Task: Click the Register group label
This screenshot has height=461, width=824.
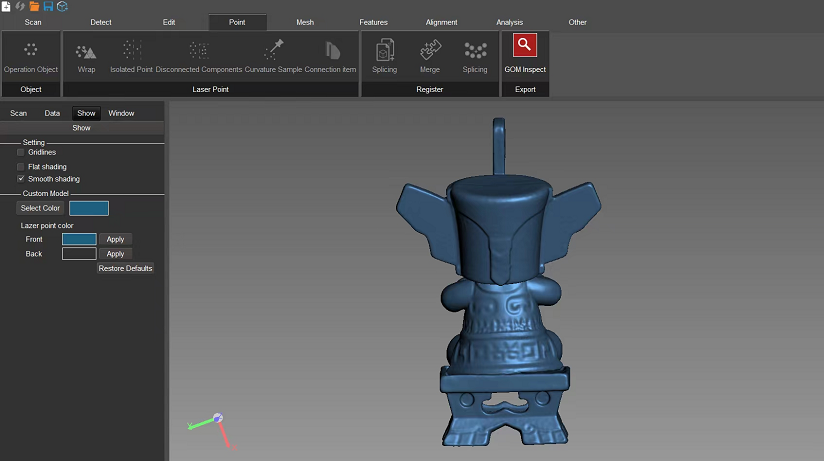Action: (430, 89)
